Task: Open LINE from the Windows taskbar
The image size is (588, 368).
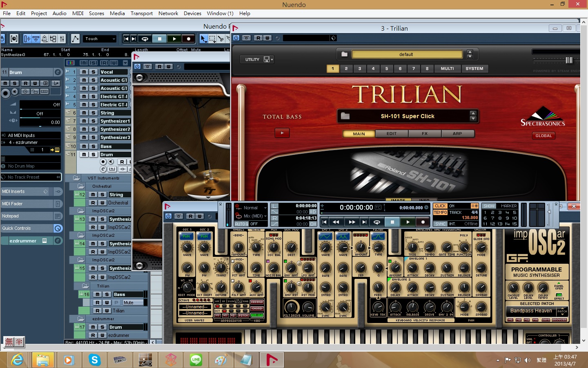Action: pyautogui.click(x=196, y=360)
